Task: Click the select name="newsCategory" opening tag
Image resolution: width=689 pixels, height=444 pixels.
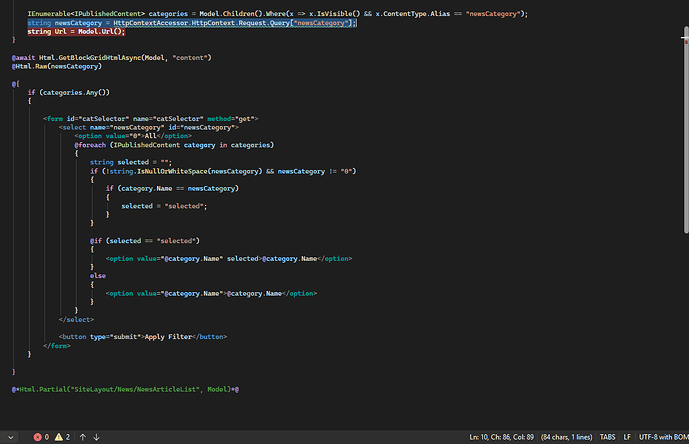Action: click(x=149, y=127)
